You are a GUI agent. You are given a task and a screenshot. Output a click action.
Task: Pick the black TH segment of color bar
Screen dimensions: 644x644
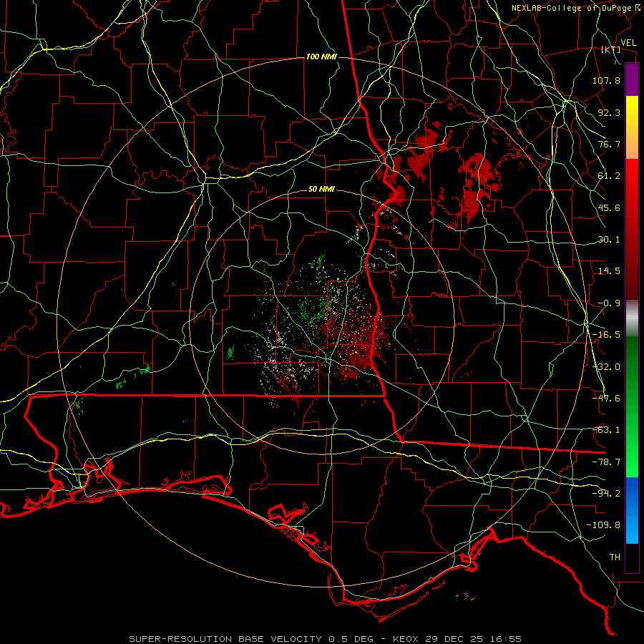tap(632, 558)
